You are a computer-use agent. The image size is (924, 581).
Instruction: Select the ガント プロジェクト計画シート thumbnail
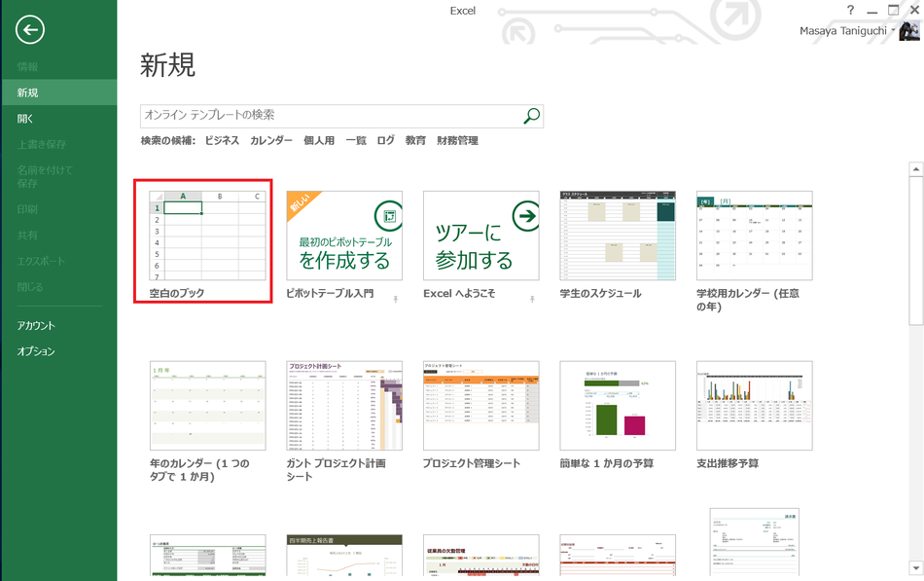pos(344,406)
